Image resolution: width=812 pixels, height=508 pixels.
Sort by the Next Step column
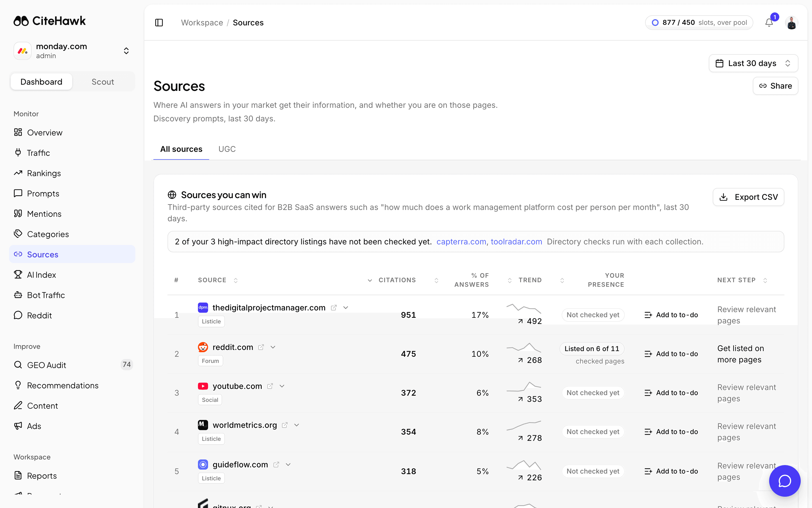pos(742,280)
